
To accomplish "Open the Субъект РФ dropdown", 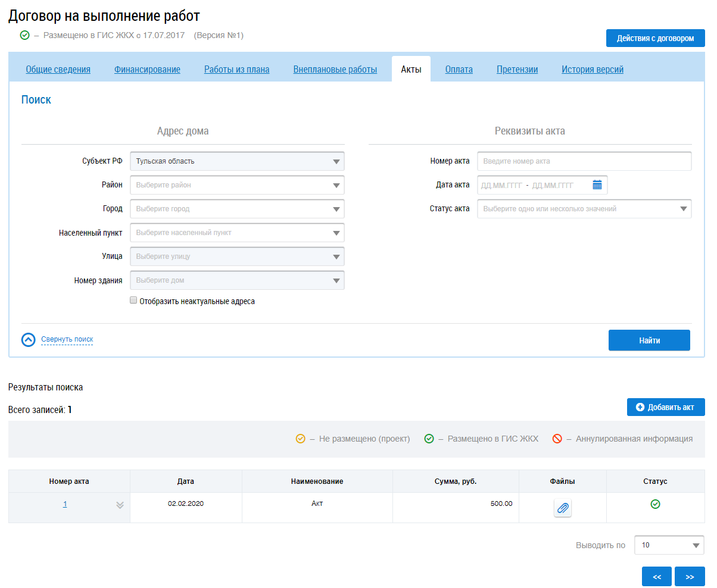I will [237, 161].
